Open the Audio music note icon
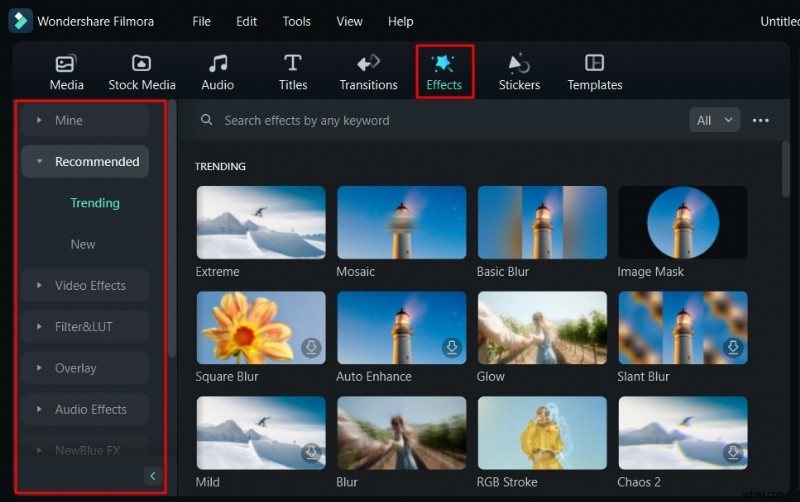The width and height of the screenshot is (800, 502). point(218,63)
